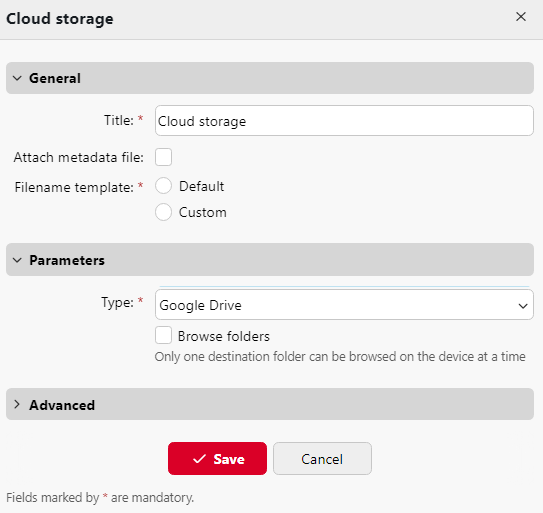Click the 'Only one destination folder' hint text

coord(340,356)
